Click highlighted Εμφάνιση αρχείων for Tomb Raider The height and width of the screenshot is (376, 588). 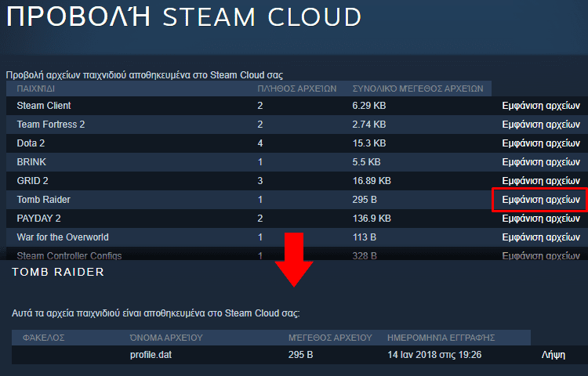tap(541, 200)
